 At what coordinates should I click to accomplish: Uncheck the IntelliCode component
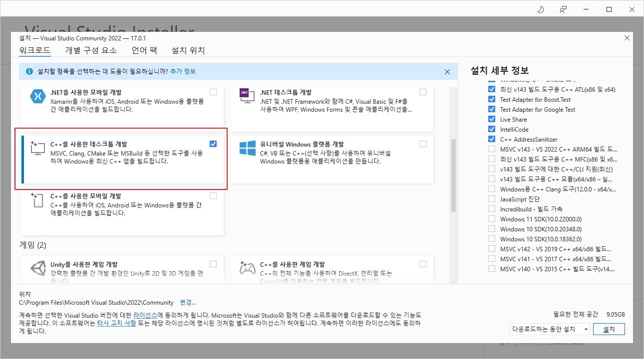tap(492, 129)
